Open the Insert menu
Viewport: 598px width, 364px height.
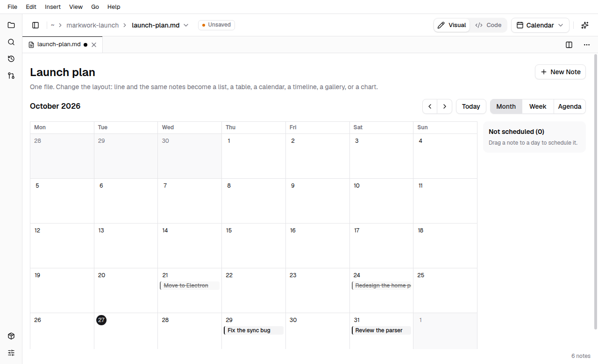click(53, 7)
